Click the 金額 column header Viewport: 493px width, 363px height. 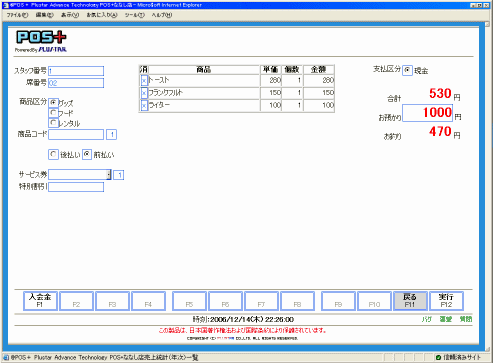click(318, 69)
